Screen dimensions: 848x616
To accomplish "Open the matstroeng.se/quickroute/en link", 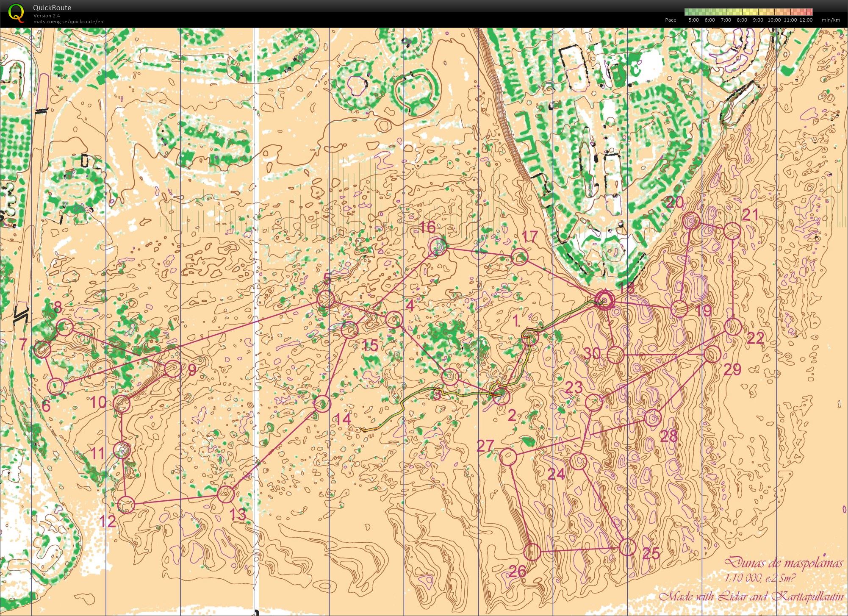I will 68,22.
